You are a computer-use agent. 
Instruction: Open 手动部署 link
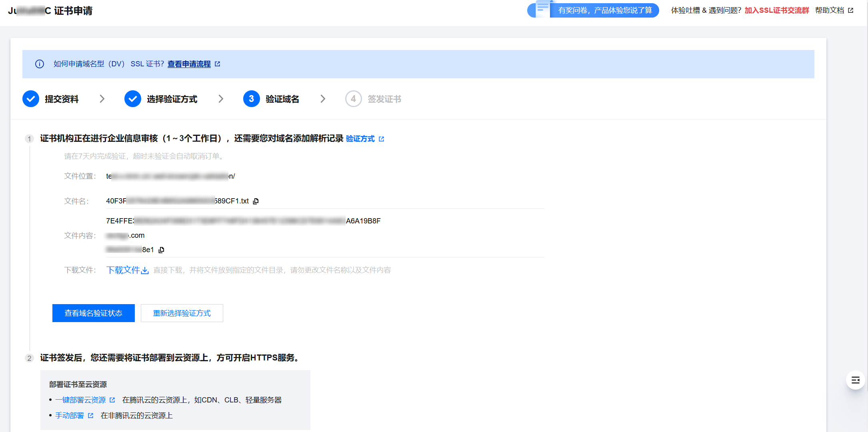pos(70,416)
